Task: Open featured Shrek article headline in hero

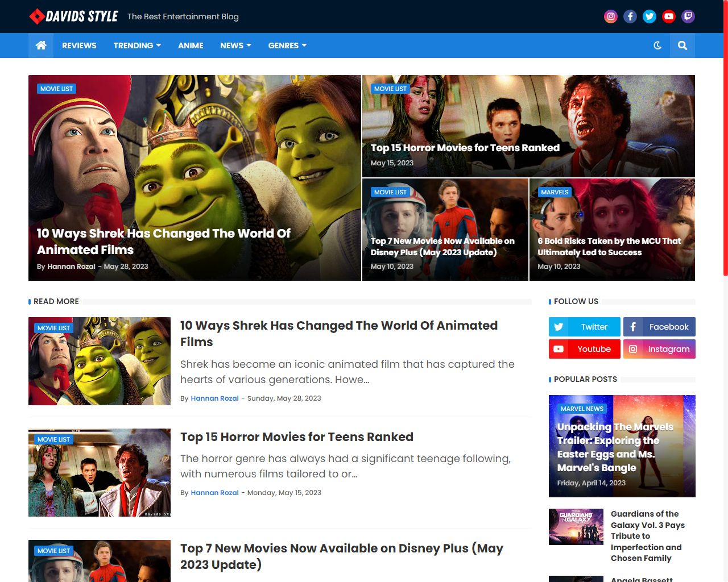Action: (x=164, y=242)
